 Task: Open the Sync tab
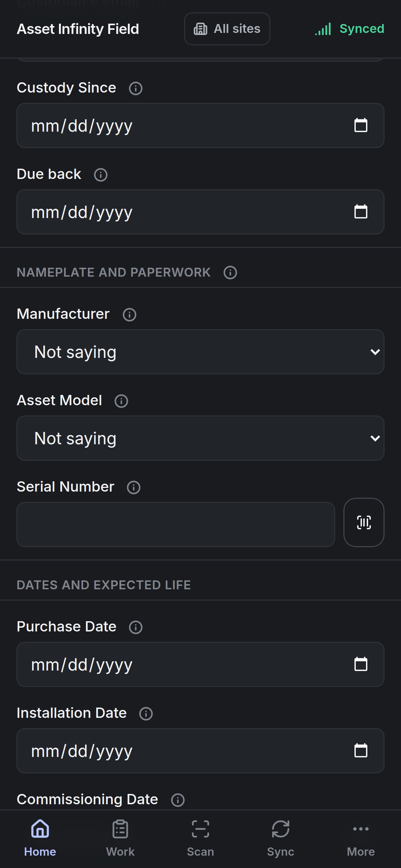(281, 838)
